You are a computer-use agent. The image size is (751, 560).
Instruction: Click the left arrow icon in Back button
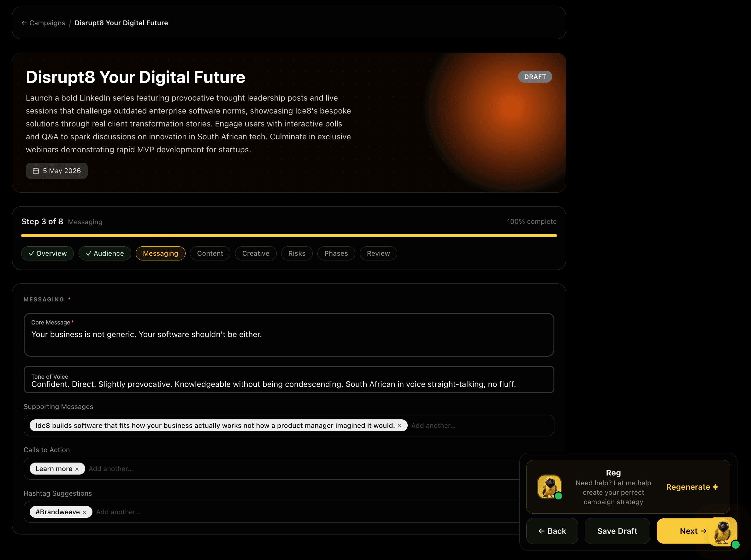(542, 531)
